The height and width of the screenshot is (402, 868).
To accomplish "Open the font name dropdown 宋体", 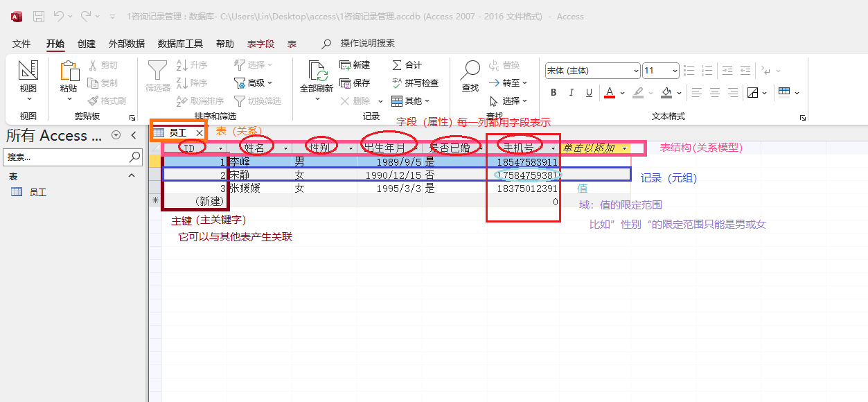I will click(592, 71).
